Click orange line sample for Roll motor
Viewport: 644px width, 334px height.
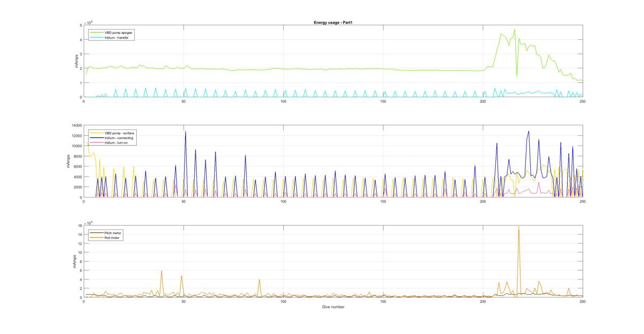point(96,238)
